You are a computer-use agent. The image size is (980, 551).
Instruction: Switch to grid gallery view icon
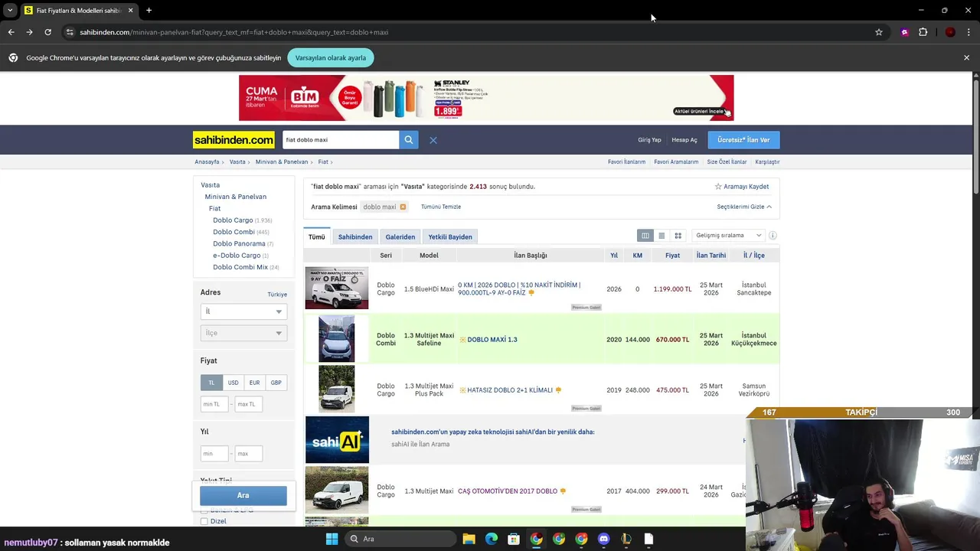pos(678,236)
